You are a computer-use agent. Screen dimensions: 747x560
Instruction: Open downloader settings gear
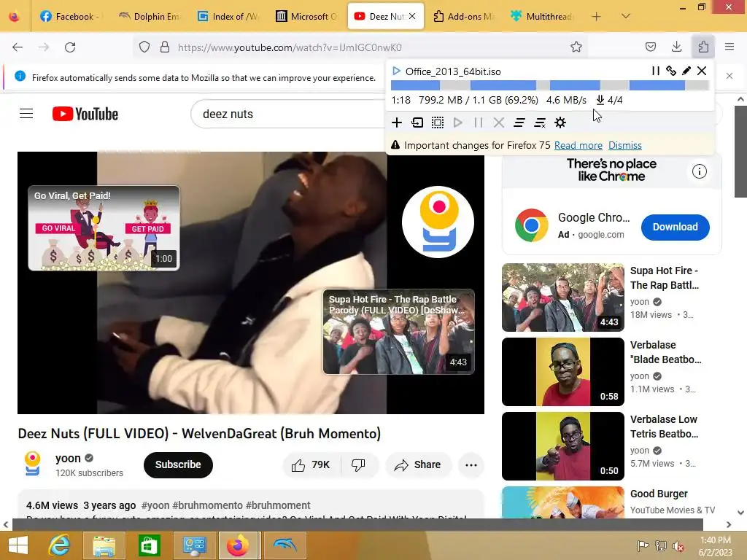coord(560,122)
